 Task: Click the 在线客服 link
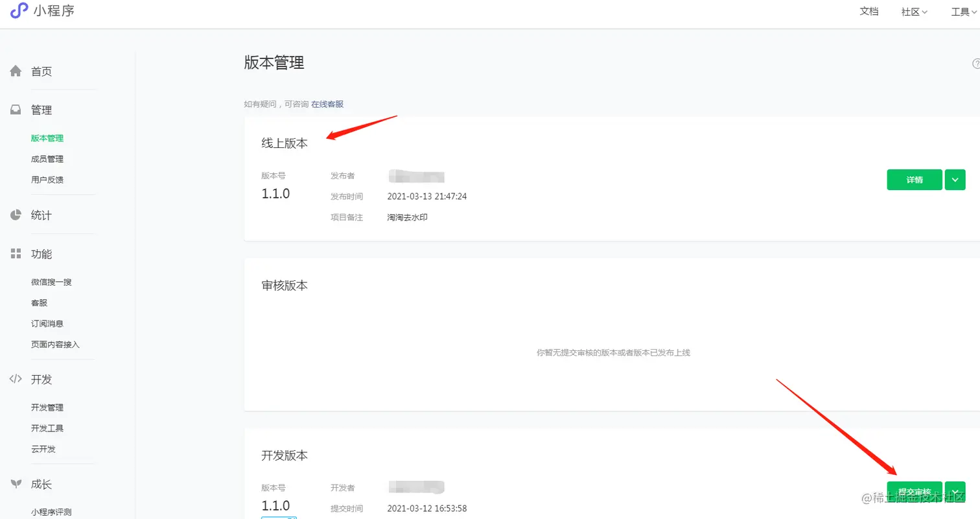click(327, 104)
